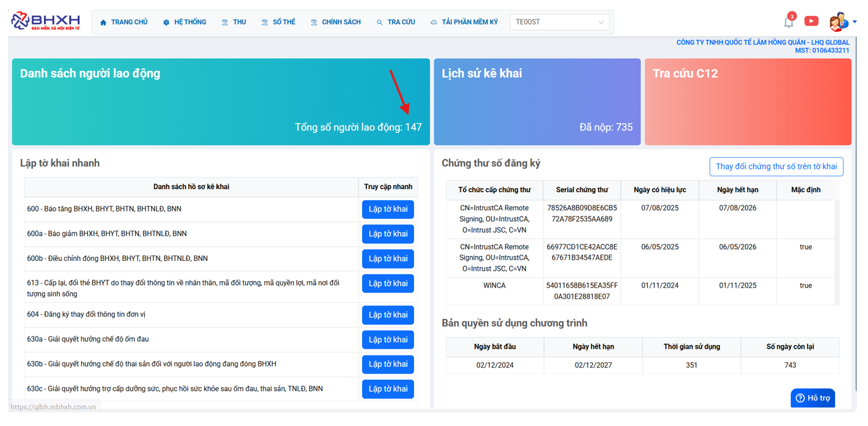Click Lập tờ khai for form 604
868x426 pixels.
click(x=388, y=315)
